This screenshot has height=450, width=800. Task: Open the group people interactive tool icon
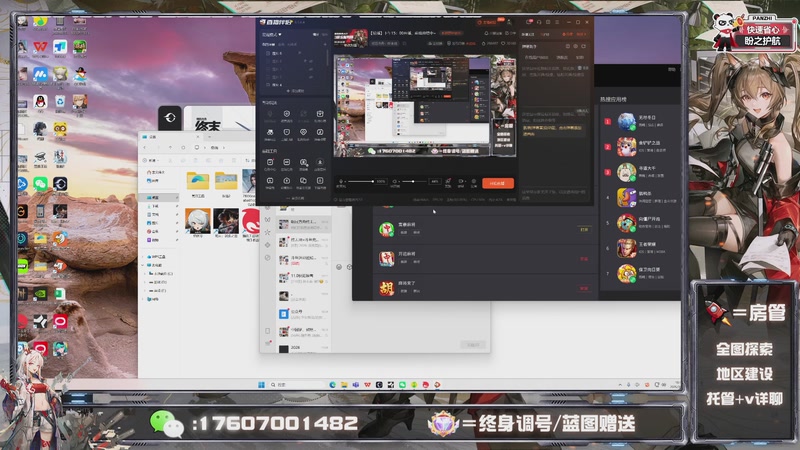270,132
